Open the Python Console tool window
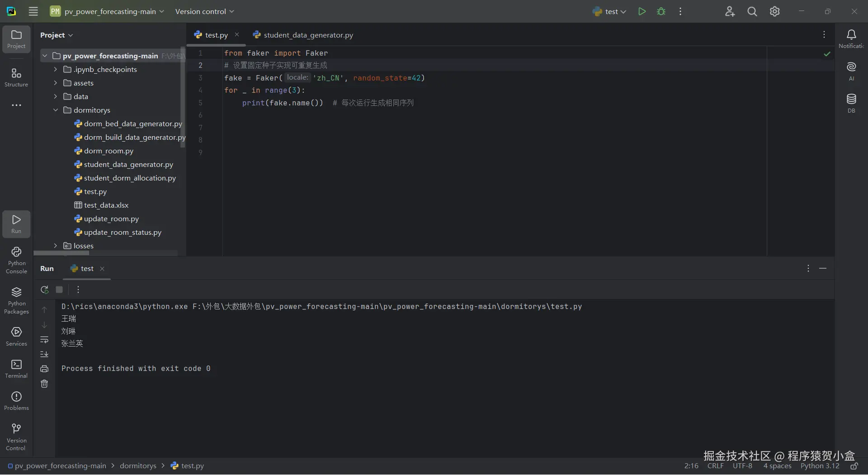This screenshot has width=868, height=475. (x=16, y=260)
